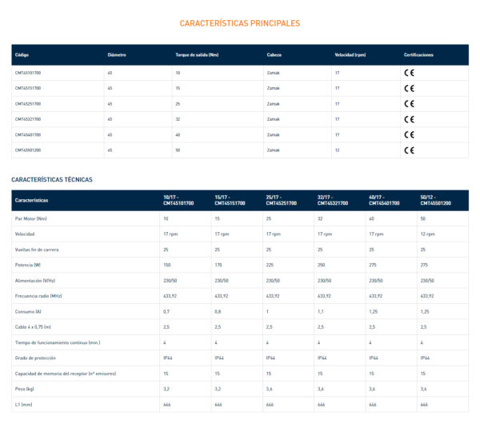Click the CARACTERÍSTICAS PRINCIPALES heading
Image resolution: width=480 pixels, height=448 pixels.
click(x=240, y=23)
